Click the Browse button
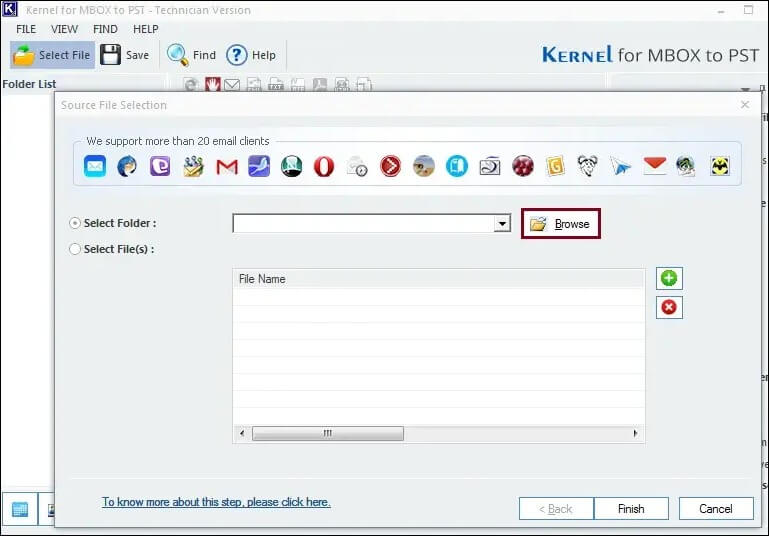The width and height of the screenshot is (769, 536). point(561,224)
